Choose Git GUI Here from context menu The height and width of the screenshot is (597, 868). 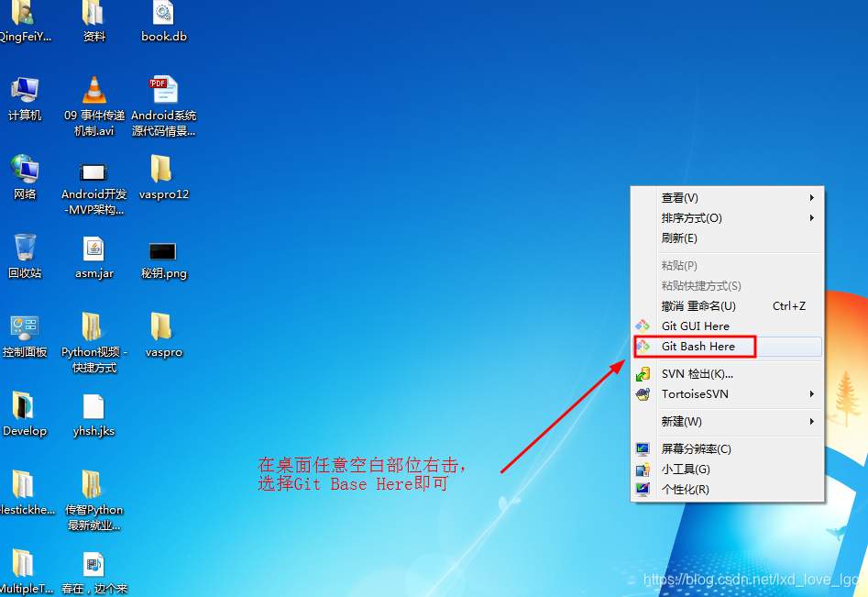pos(728,326)
